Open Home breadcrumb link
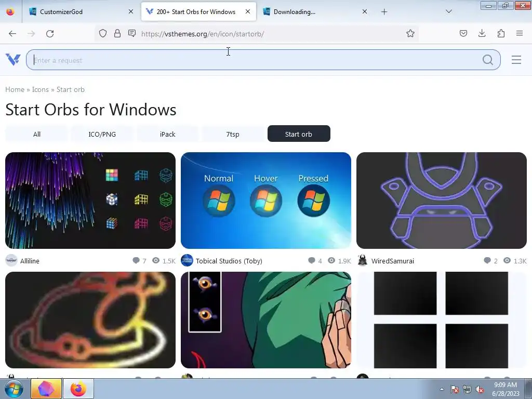 point(15,89)
